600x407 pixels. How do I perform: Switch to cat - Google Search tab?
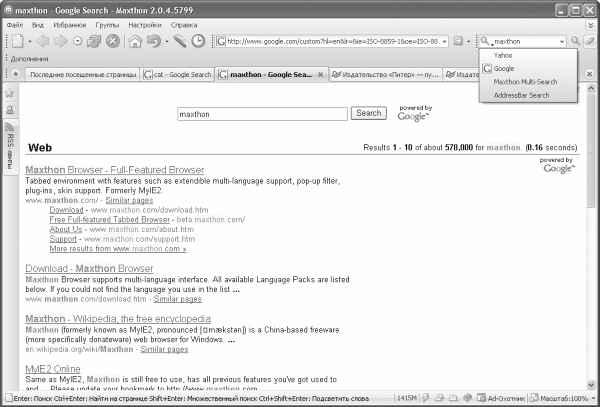[x=178, y=75]
